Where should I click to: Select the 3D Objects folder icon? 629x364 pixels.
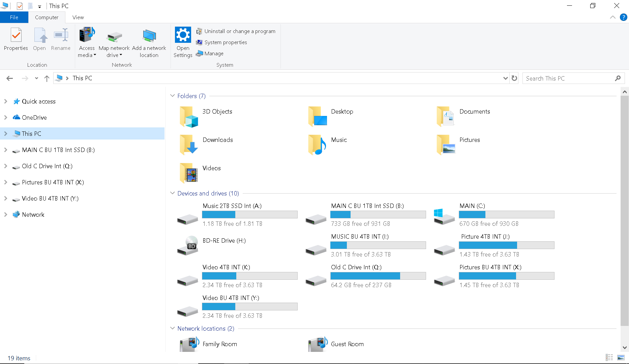point(189,117)
